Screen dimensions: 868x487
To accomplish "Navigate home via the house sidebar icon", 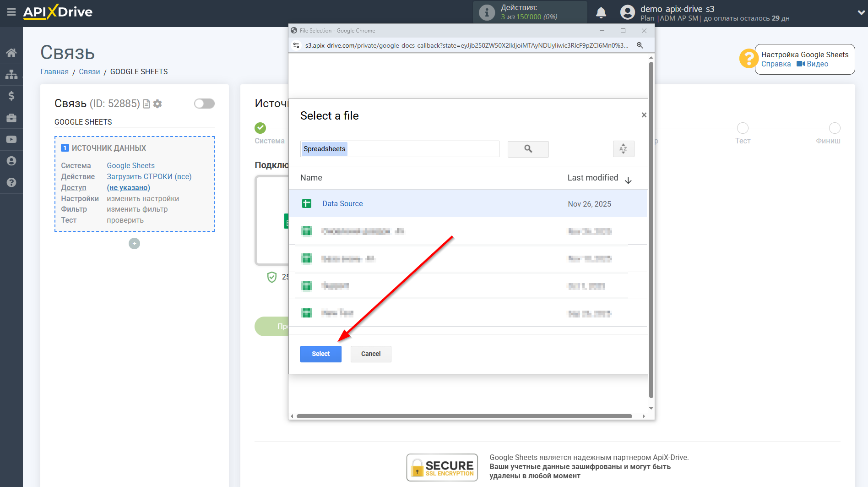I will pyautogui.click(x=11, y=52).
